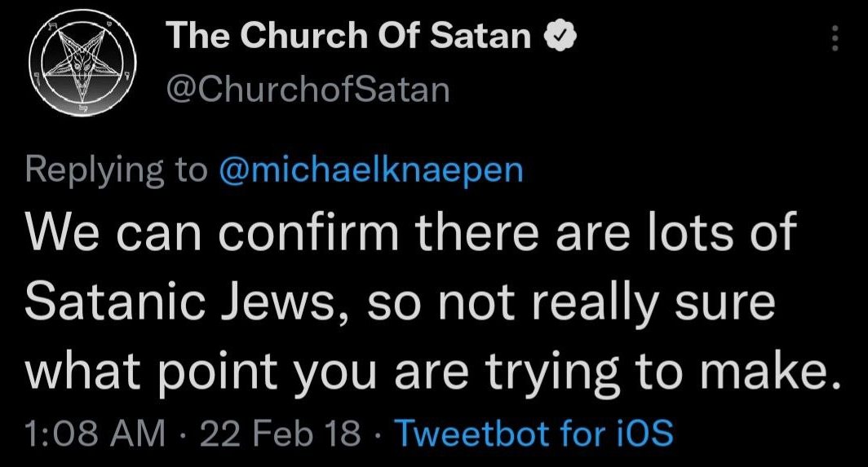Click the tweet line ending trying to make
868x467 pixels.
pos(433,372)
